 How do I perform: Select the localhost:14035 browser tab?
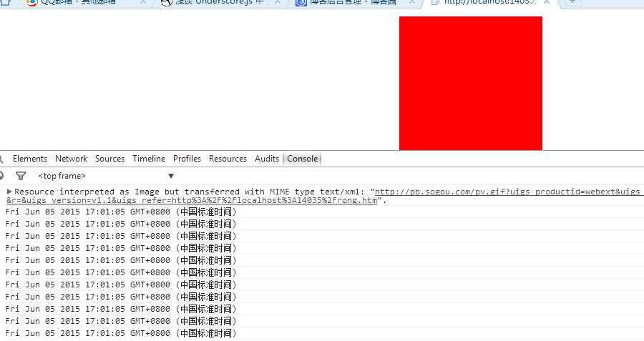[491, 4]
